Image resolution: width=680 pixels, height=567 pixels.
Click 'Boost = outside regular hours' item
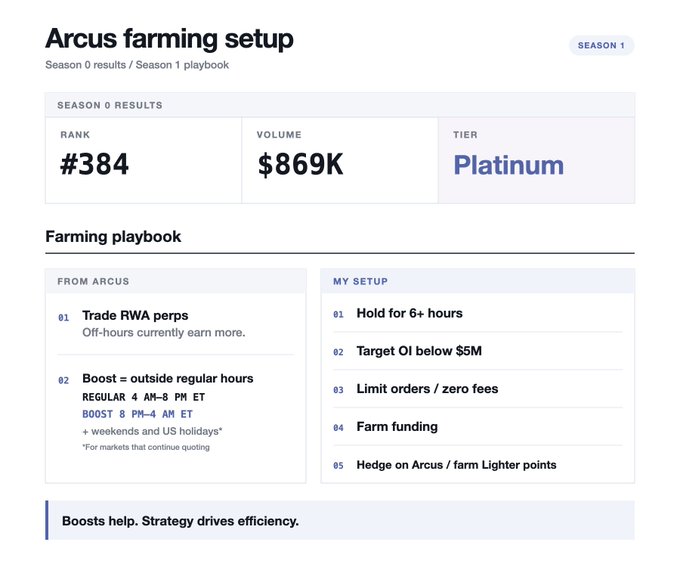click(168, 379)
